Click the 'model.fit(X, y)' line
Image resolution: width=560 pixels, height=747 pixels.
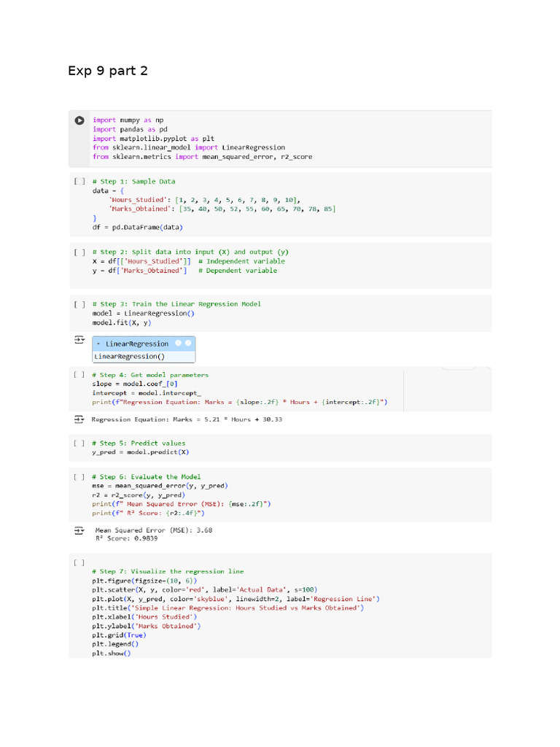point(122,322)
